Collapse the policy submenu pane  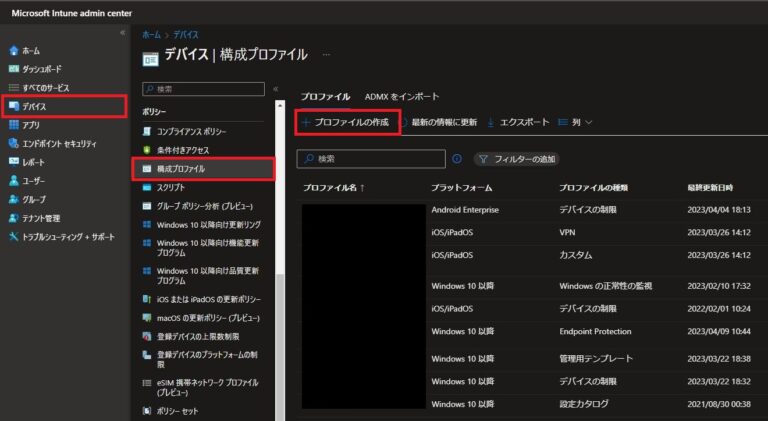[275, 89]
